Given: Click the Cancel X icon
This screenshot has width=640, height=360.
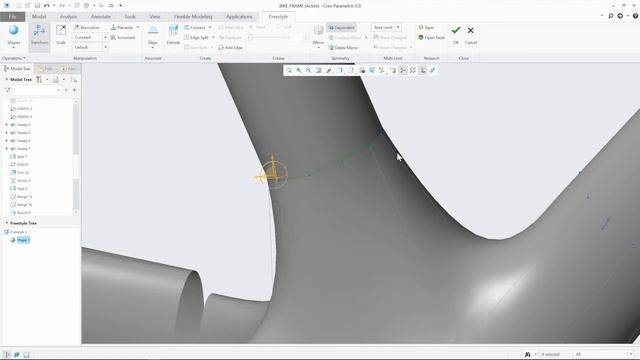Looking at the screenshot, I should click(x=471, y=30).
